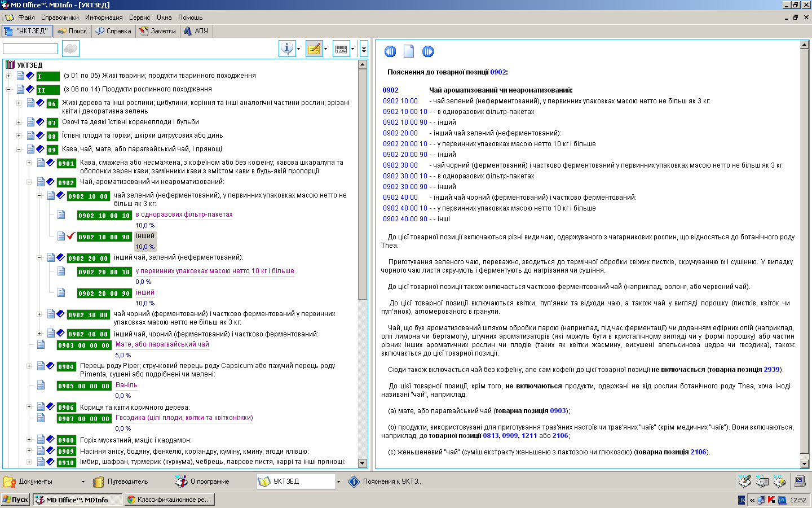Select tree entry 'в одноразових фільтр-пакетах'
This screenshot has height=508, width=812.
[184, 214]
